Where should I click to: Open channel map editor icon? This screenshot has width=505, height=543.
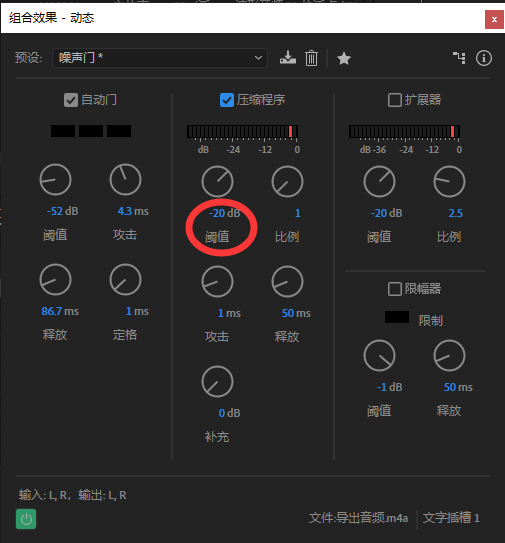tap(459, 58)
